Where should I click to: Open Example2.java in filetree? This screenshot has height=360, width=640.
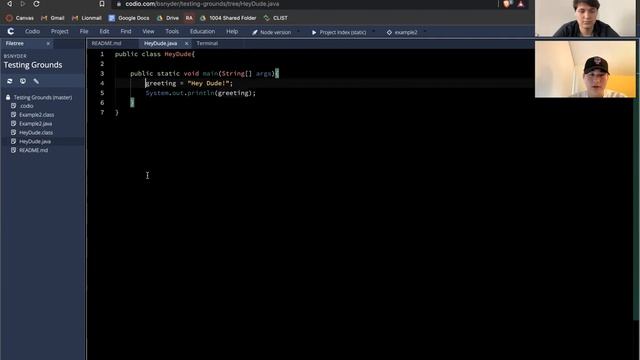[36, 124]
